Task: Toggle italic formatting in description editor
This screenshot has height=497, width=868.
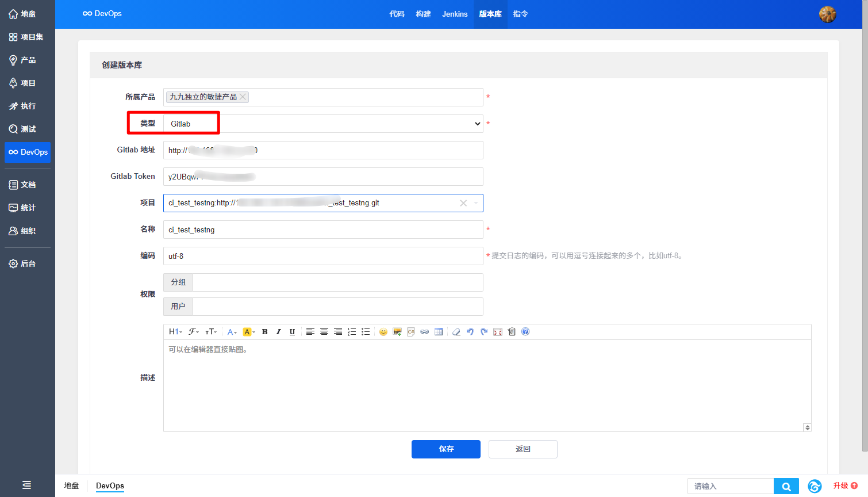Action: point(278,332)
